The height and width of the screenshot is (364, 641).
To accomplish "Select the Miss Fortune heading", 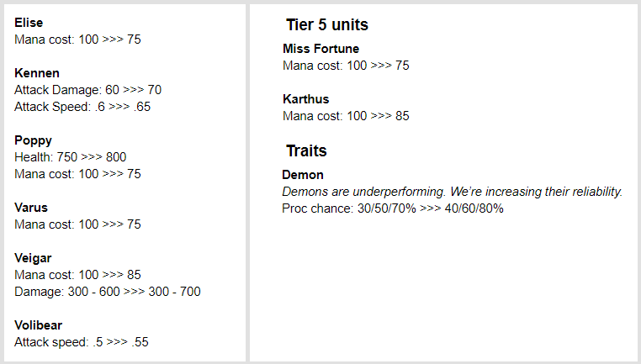I will [320, 49].
